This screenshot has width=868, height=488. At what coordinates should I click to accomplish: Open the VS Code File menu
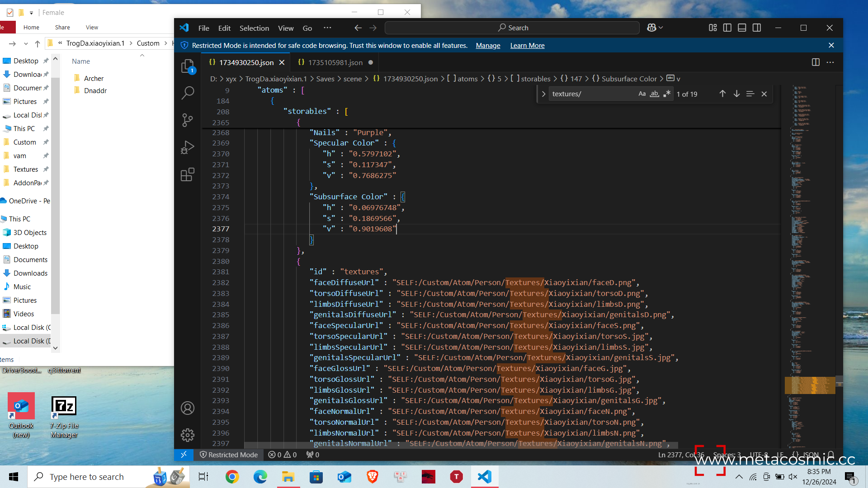[203, 28]
